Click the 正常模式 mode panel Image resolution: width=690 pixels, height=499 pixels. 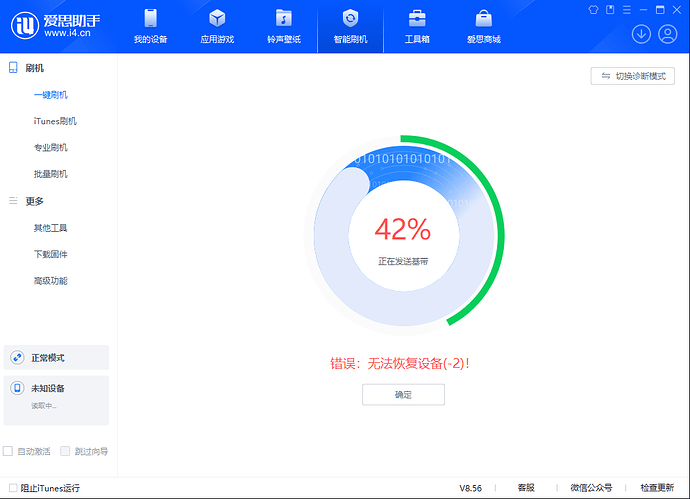click(x=56, y=357)
